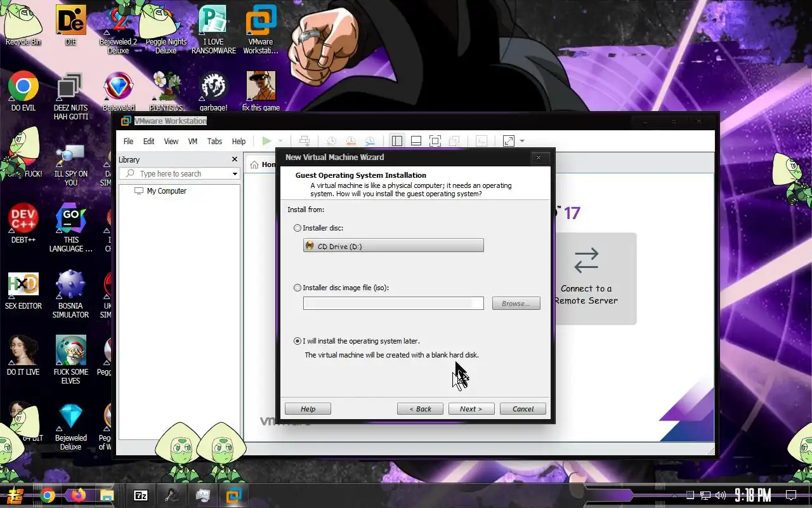Select My Computer in the Library tree
The height and width of the screenshot is (508, 812).
160,190
